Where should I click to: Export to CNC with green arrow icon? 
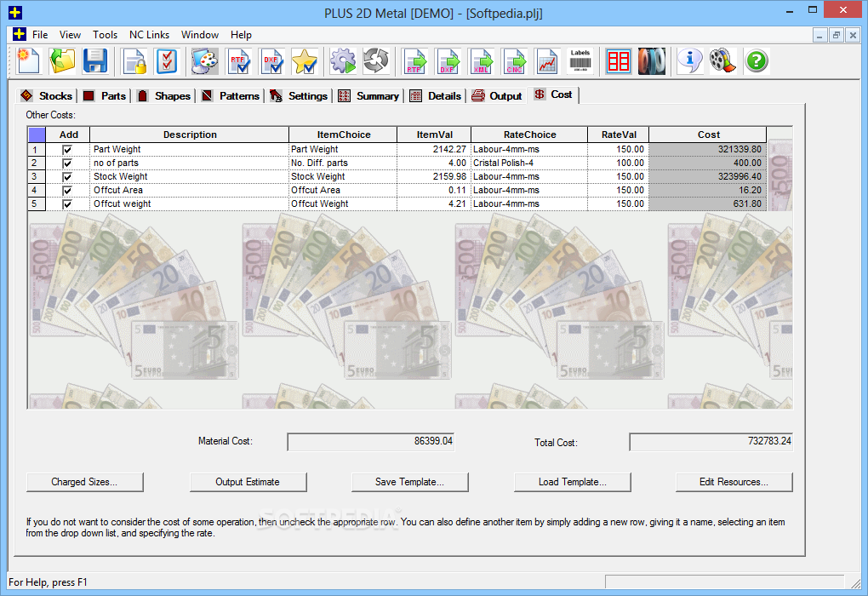[514, 60]
